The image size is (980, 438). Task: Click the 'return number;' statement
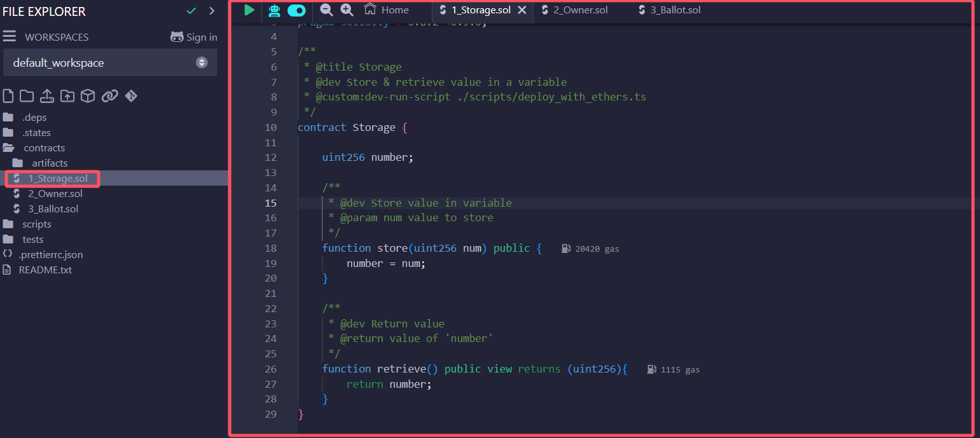389,384
